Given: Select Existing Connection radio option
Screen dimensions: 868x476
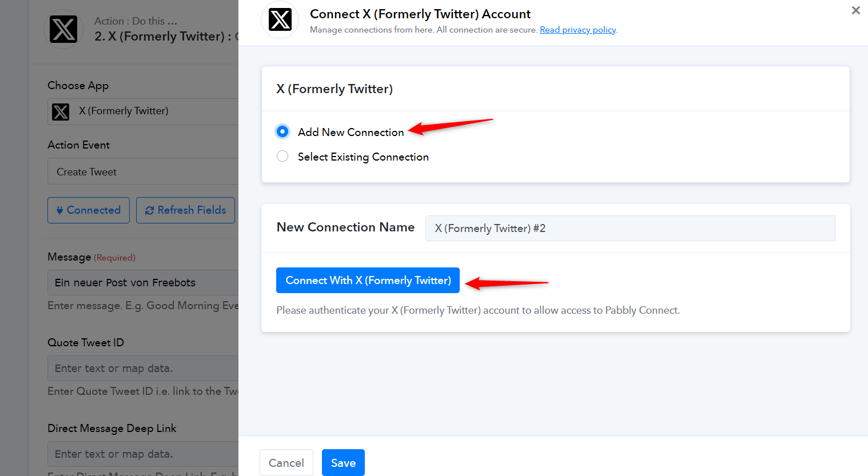Looking at the screenshot, I should [282, 156].
